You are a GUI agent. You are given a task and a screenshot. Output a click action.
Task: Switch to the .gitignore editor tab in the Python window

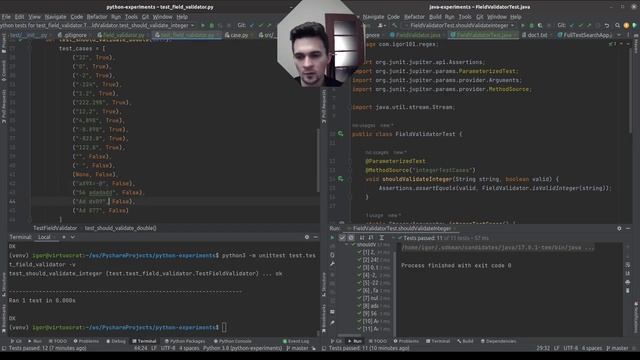[x=72, y=35]
